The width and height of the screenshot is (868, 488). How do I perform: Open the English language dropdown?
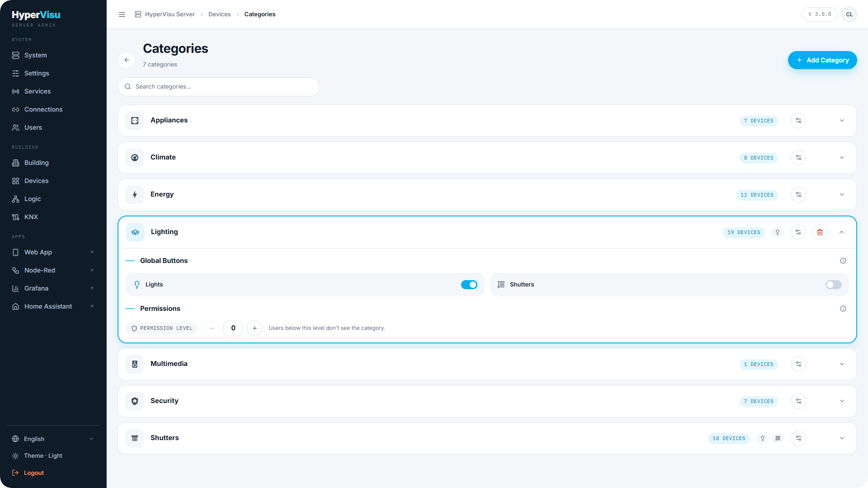tap(53, 439)
